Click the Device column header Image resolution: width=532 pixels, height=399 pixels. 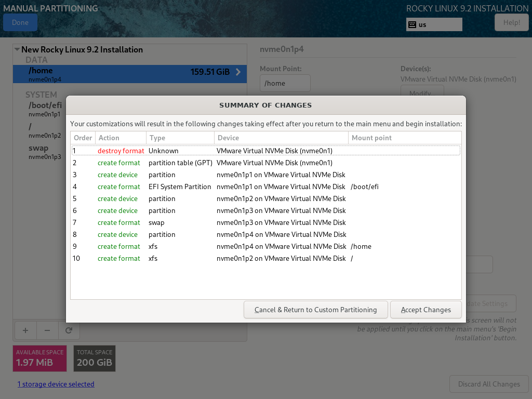[x=281, y=138]
